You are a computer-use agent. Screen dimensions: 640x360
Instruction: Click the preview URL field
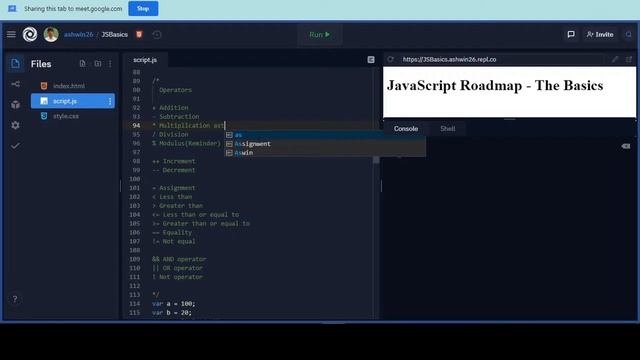(x=502, y=60)
